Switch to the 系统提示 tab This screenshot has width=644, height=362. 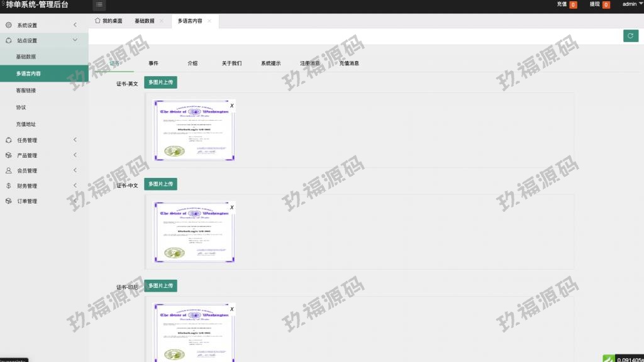(x=270, y=63)
